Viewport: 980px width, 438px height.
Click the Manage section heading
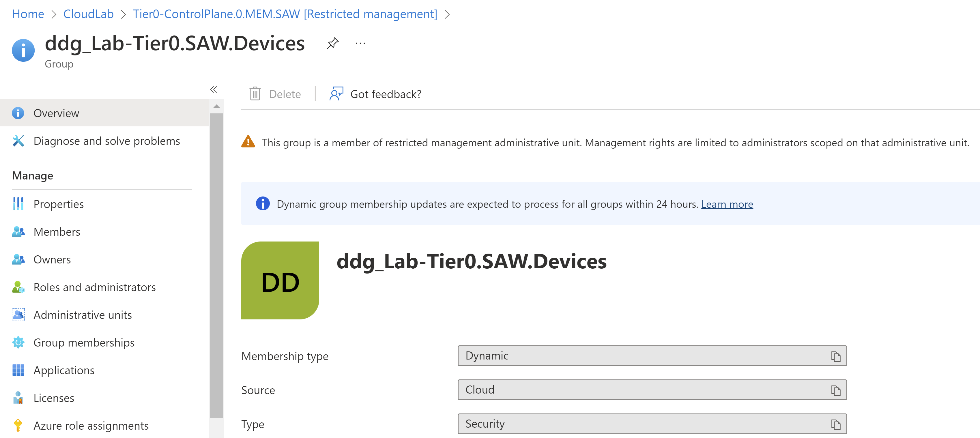pyautogui.click(x=33, y=176)
